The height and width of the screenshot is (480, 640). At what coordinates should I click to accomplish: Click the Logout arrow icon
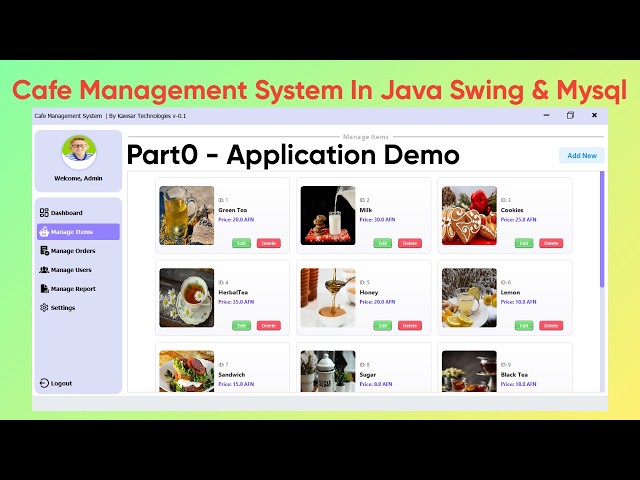(44, 383)
